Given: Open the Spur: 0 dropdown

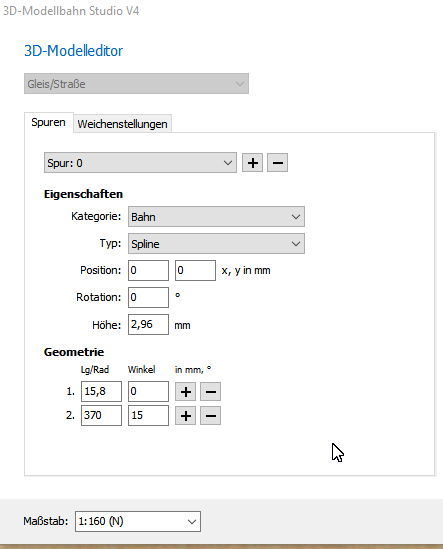Looking at the screenshot, I should point(140,163).
